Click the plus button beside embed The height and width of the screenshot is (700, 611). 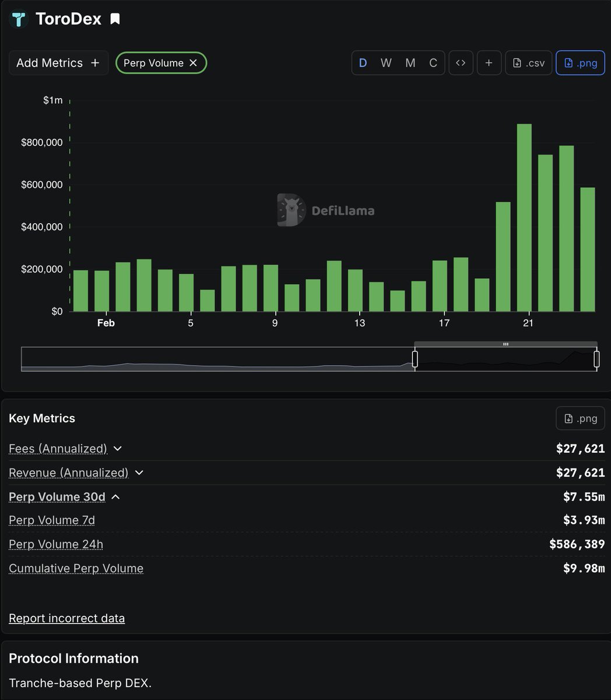489,63
